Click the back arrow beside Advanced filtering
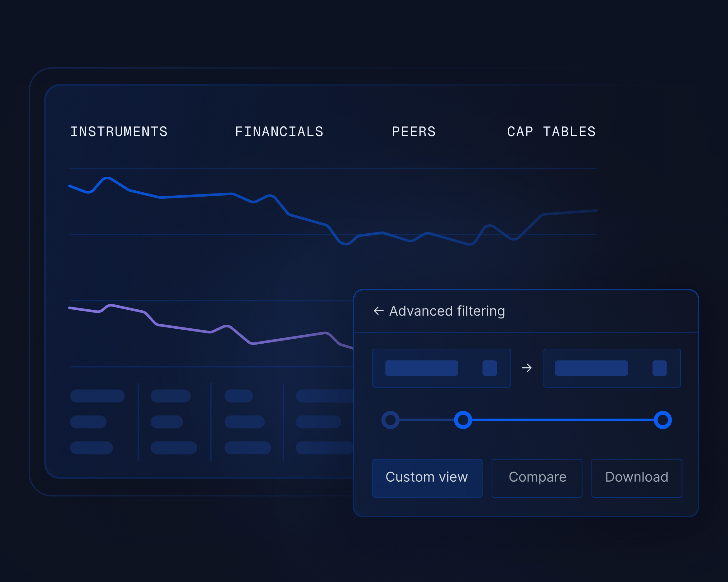Image resolution: width=728 pixels, height=582 pixels. coord(379,311)
